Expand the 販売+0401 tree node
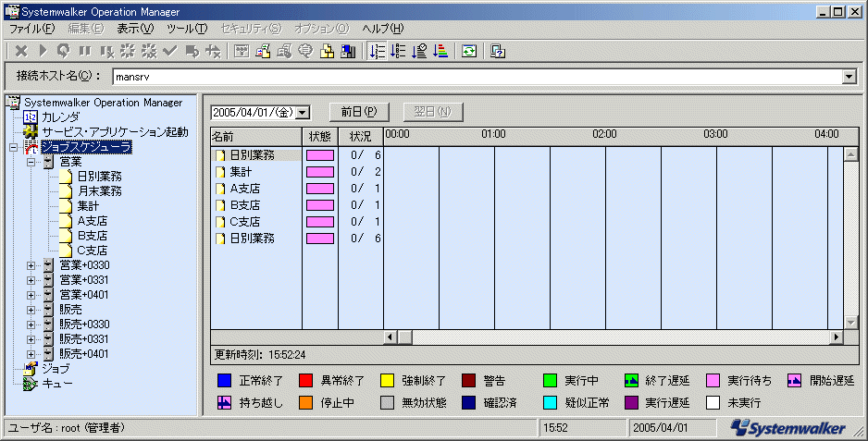868x441 pixels. (31, 354)
